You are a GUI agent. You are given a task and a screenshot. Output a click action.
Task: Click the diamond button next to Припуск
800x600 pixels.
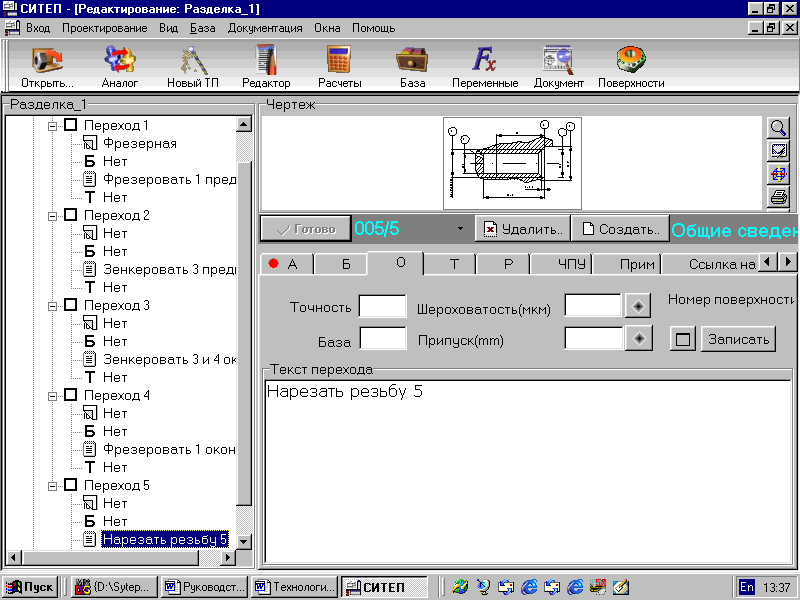pyautogui.click(x=639, y=339)
